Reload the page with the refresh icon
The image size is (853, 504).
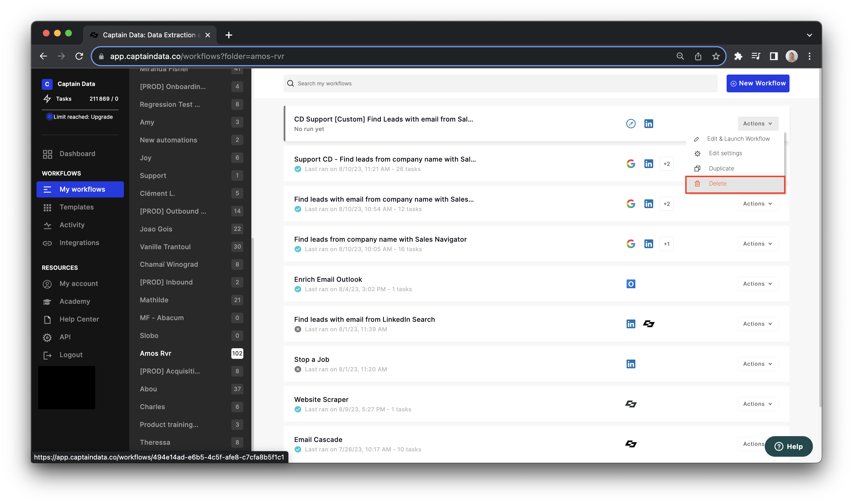(79, 56)
